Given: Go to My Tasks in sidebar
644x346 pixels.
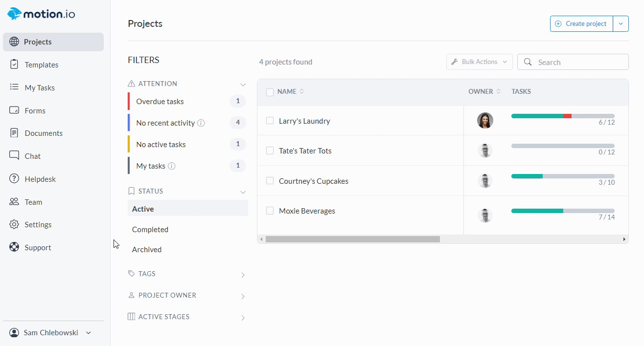Looking at the screenshot, I should (x=40, y=87).
